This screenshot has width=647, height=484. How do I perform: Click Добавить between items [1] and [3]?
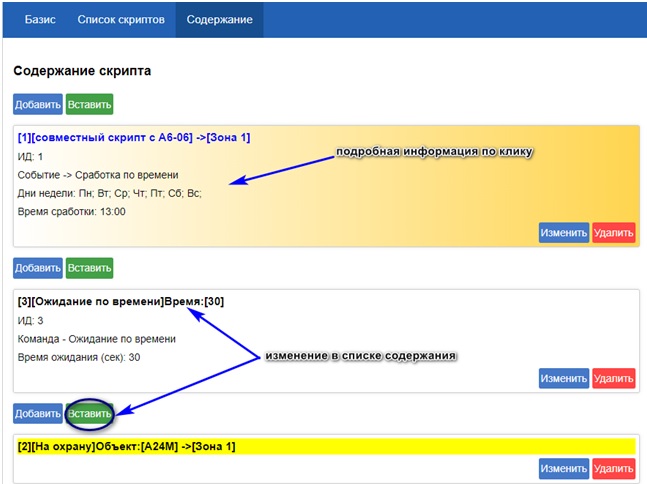[38, 267]
